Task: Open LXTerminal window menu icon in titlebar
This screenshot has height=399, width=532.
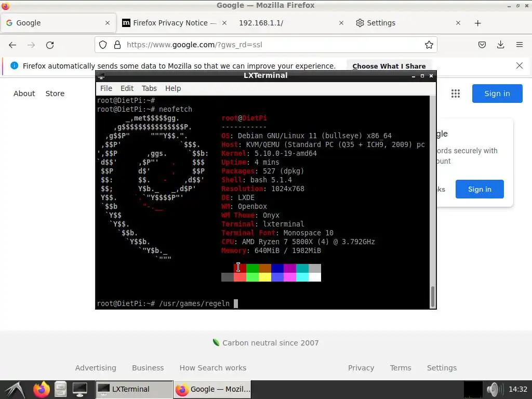Action: point(101,76)
